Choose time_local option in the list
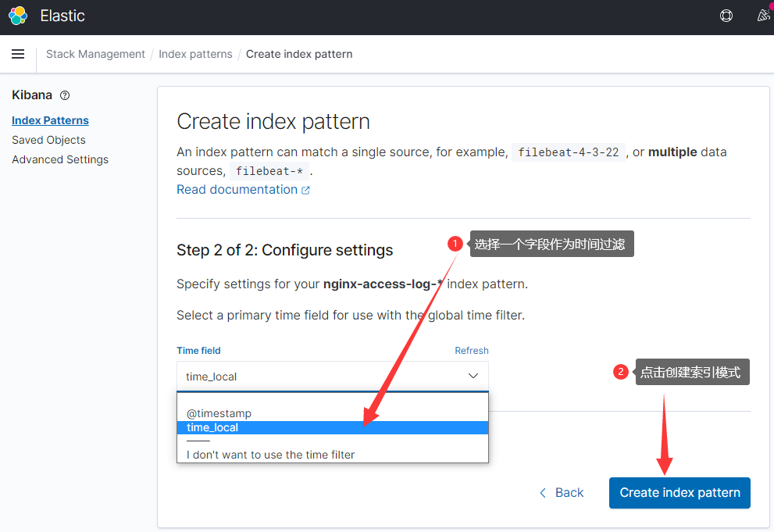The width and height of the screenshot is (774, 532). click(x=212, y=427)
